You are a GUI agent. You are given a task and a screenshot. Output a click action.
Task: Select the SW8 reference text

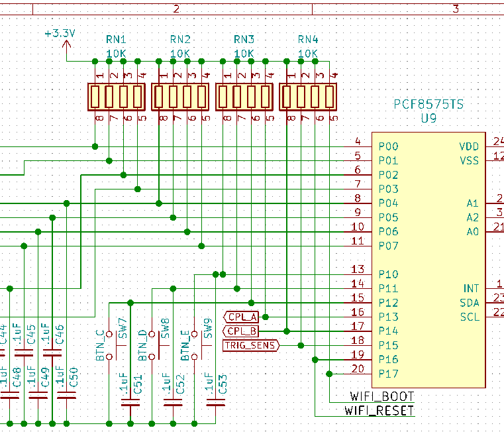165,328
